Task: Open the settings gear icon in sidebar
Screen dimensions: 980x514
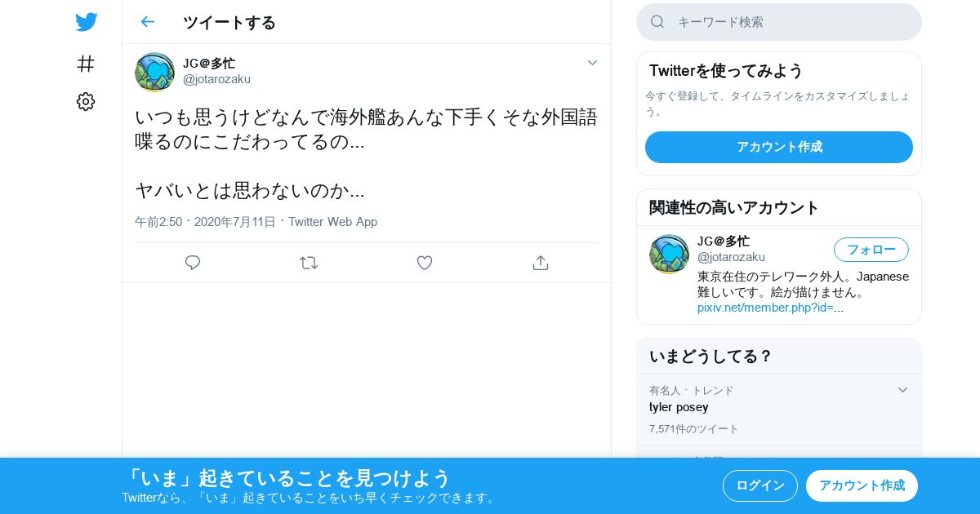Action: click(86, 102)
